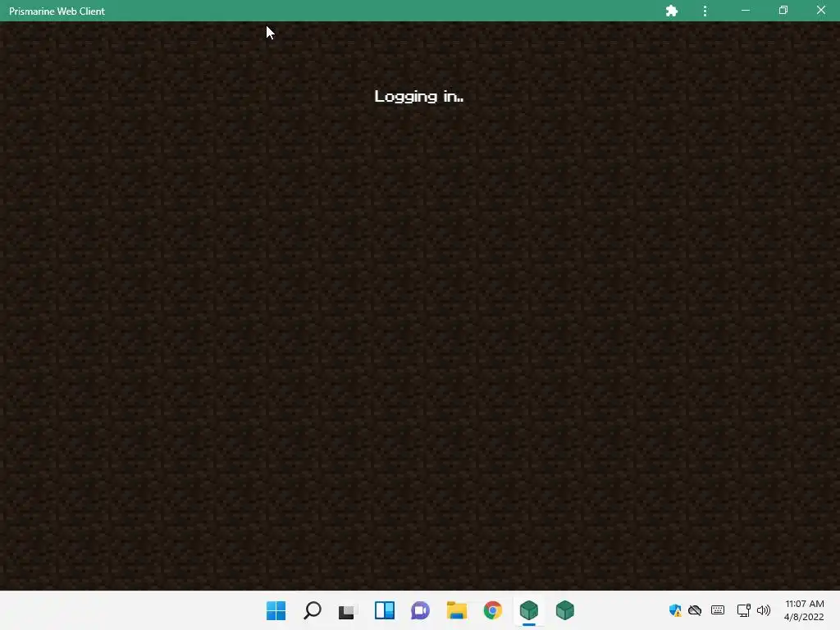Open Task View on the taskbar
Image resolution: width=840 pixels, height=630 pixels.
[x=348, y=610]
